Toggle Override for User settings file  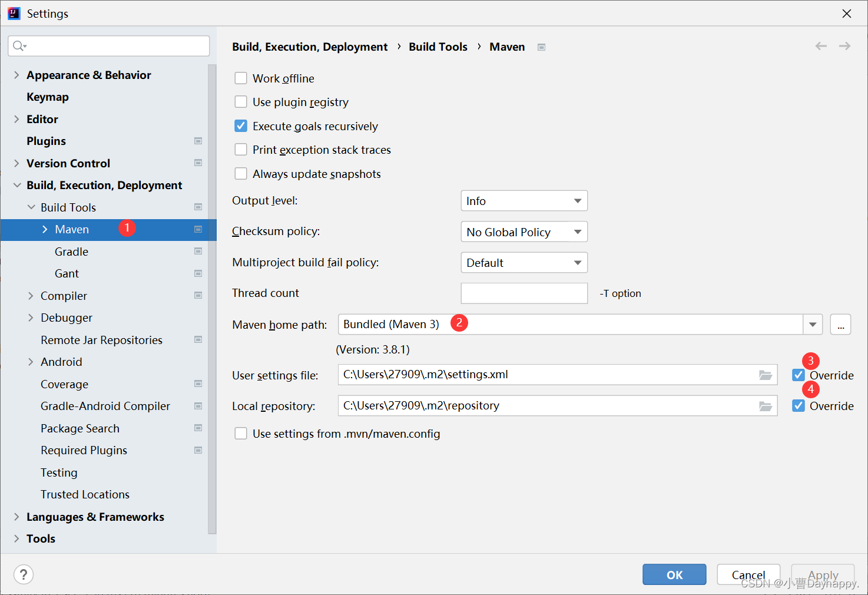coord(799,375)
